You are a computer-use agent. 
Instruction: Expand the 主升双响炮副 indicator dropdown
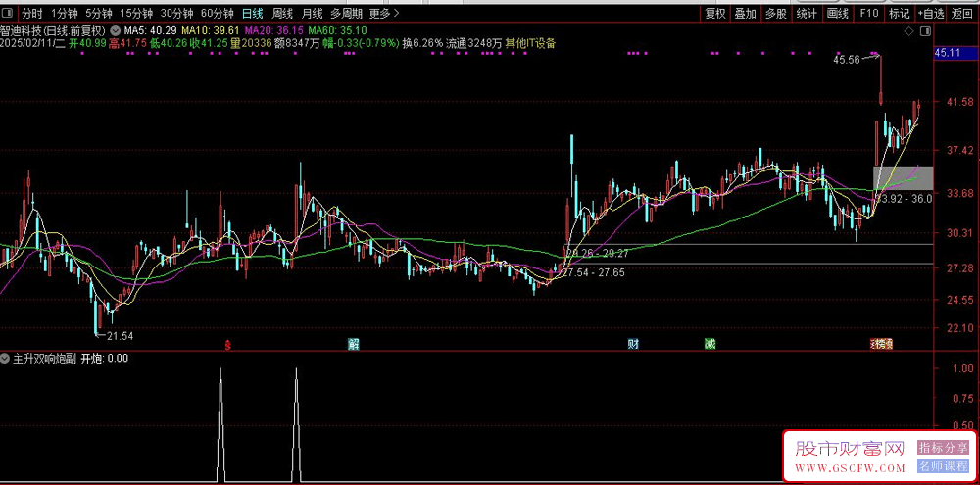[x=6, y=359]
